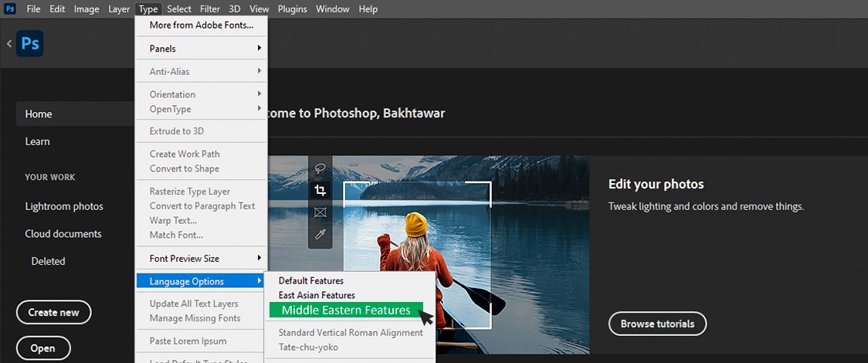Click the back chevron beside Ps logo
Screen dimensions: 868x363
[x=8, y=44]
